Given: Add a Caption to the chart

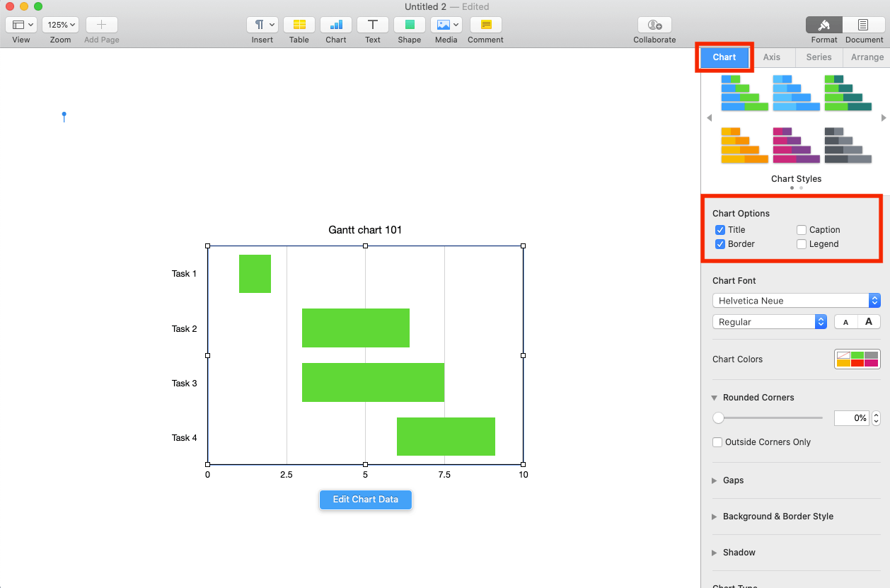Looking at the screenshot, I should 802,229.
